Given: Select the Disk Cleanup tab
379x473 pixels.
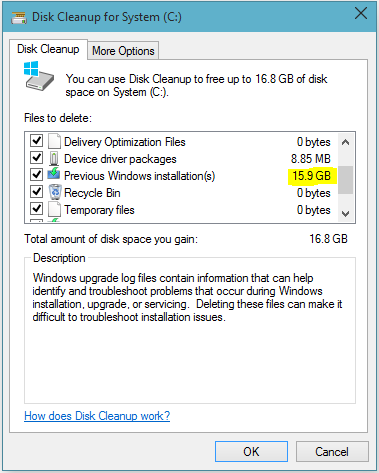Looking at the screenshot, I should [48, 49].
